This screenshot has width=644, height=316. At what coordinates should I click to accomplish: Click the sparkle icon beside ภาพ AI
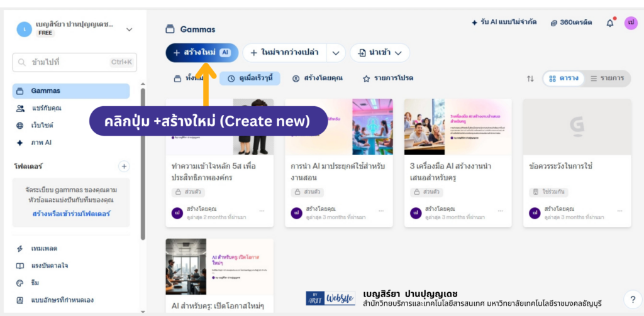point(19,143)
